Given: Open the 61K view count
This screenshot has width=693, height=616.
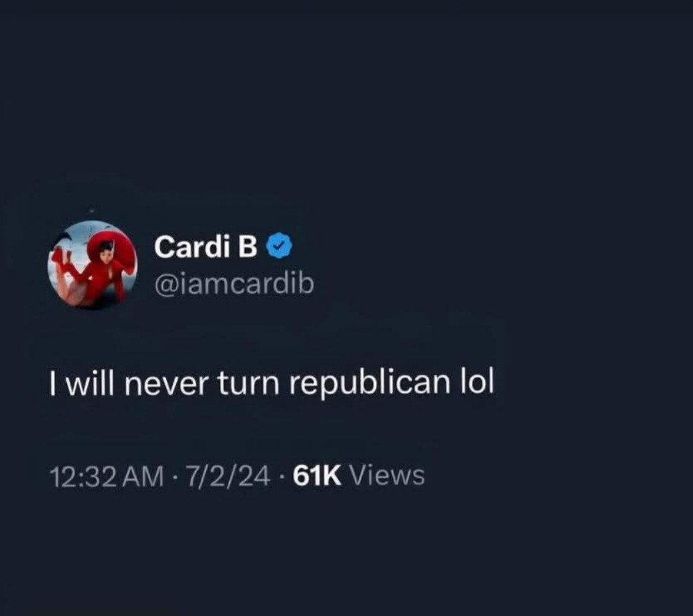Looking at the screenshot, I should [x=317, y=476].
